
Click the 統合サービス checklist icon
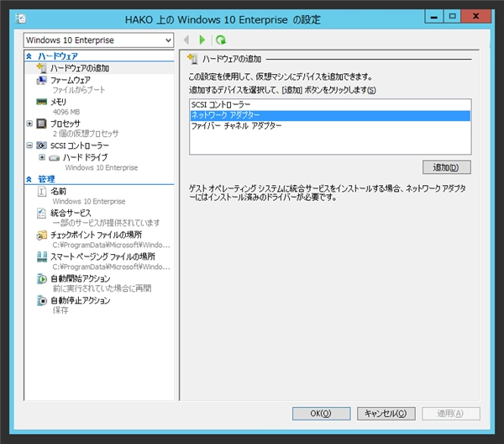[42, 213]
